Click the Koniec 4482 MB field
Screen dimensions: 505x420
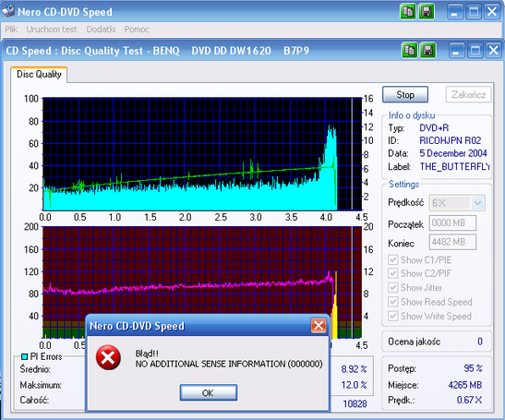(x=452, y=242)
